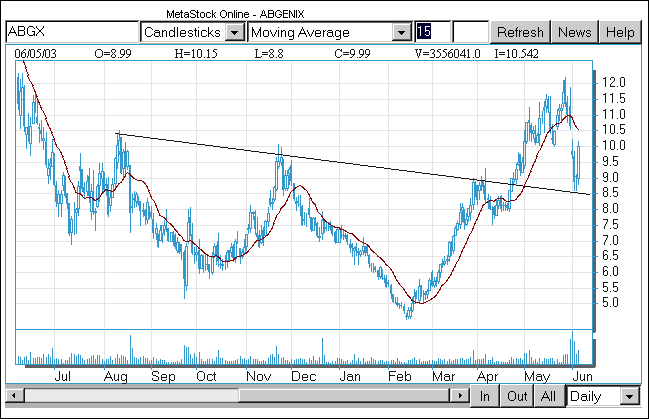649x419 pixels.
Task: Click the Refresh button
Action: (x=520, y=32)
